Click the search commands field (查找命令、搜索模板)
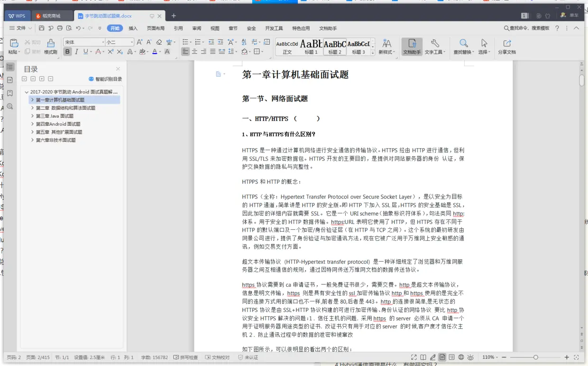 (x=526, y=28)
